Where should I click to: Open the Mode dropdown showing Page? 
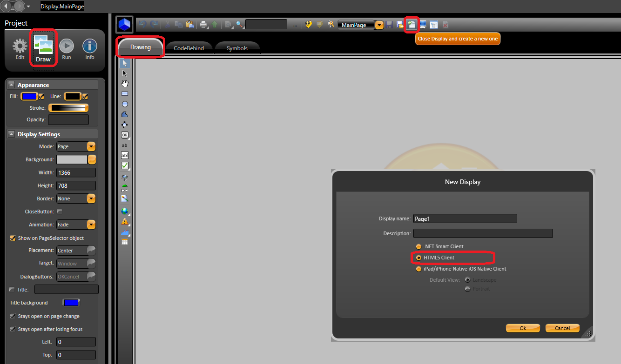tap(91, 146)
